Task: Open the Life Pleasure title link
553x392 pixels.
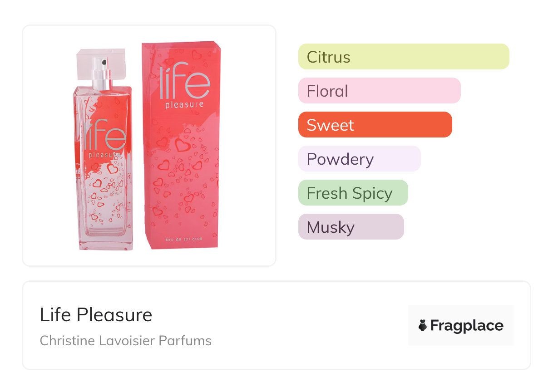Action: (x=96, y=314)
